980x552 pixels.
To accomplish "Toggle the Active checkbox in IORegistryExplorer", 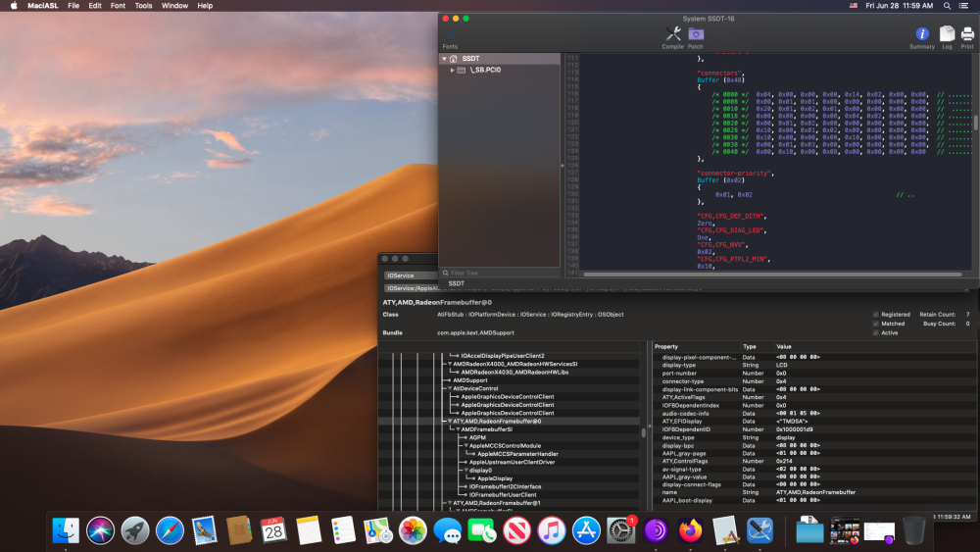I will click(x=875, y=333).
